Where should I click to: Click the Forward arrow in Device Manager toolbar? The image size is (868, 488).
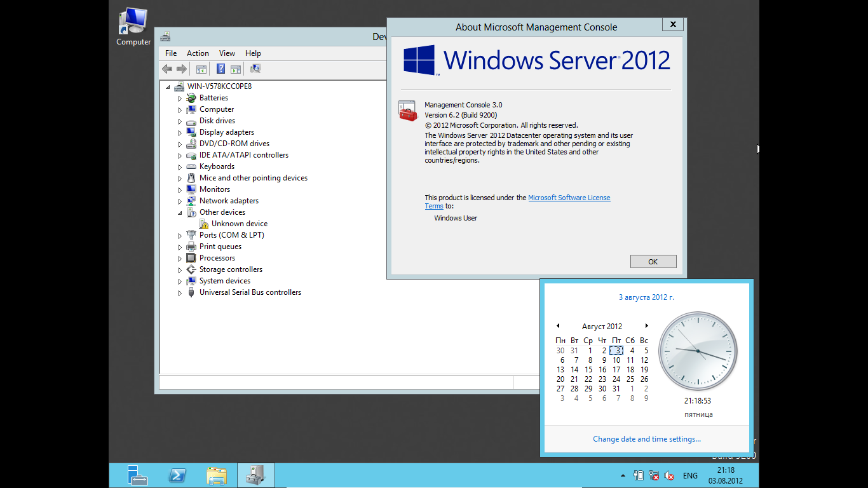182,69
